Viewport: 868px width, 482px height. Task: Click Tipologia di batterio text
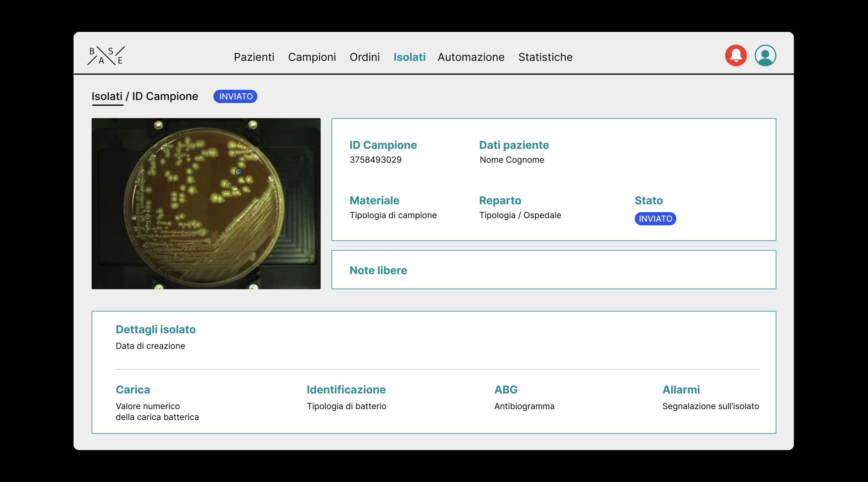click(346, 406)
